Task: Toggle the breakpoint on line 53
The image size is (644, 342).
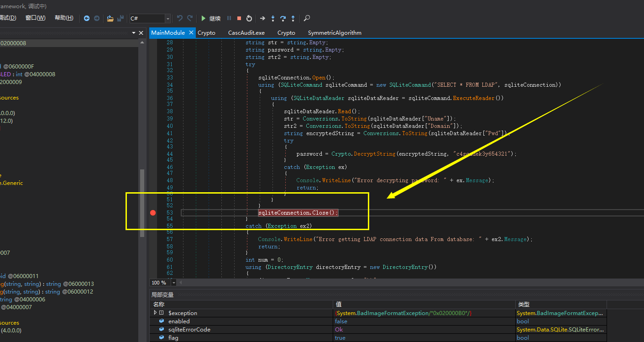Action: click(153, 213)
